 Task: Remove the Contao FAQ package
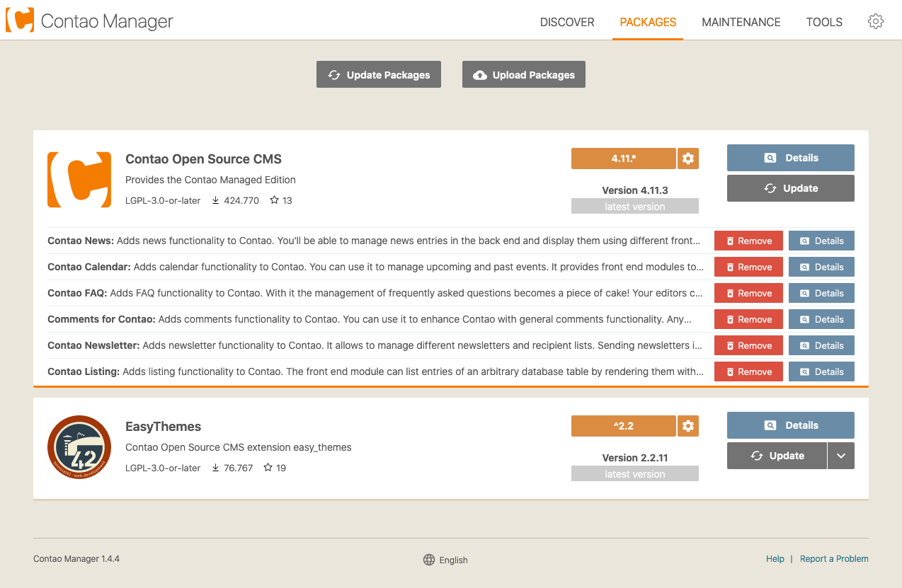click(748, 293)
